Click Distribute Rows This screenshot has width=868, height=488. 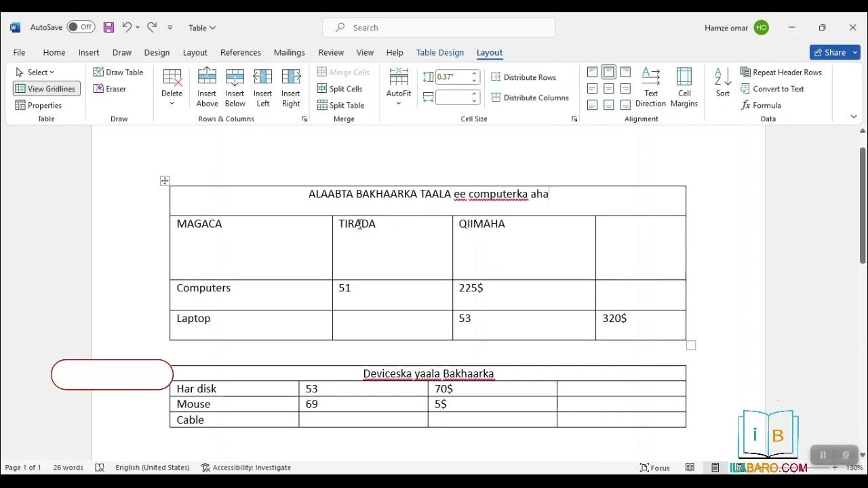click(x=524, y=77)
